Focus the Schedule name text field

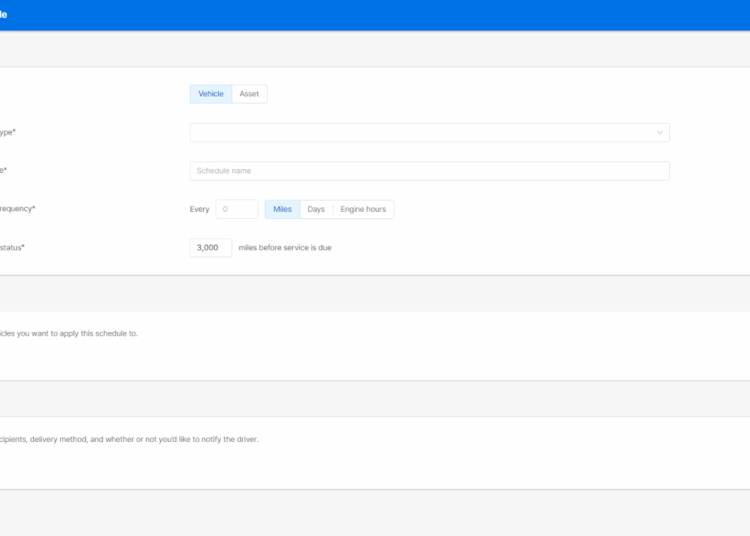tap(429, 171)
